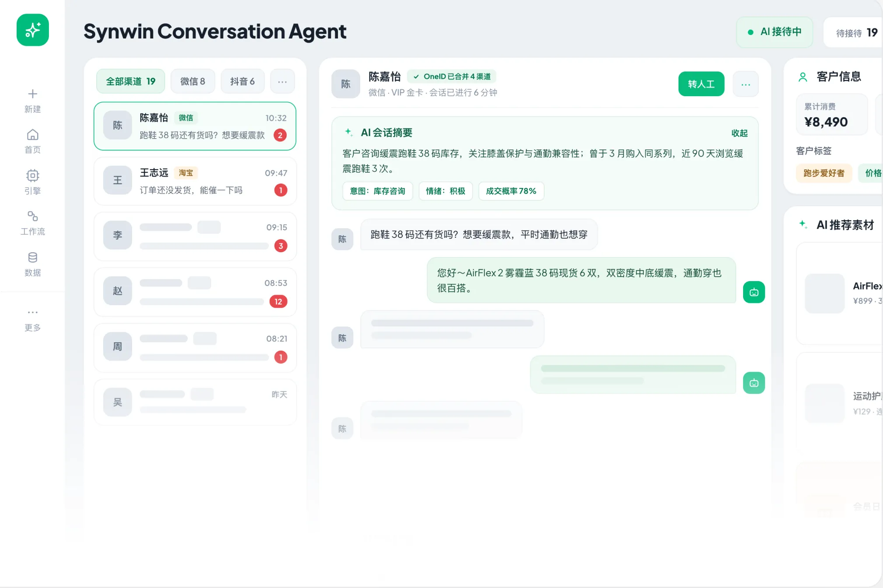This screenshot has height=588, width=883.
Task: Click the AI 推荐素材 panel title
Action: 845,225
